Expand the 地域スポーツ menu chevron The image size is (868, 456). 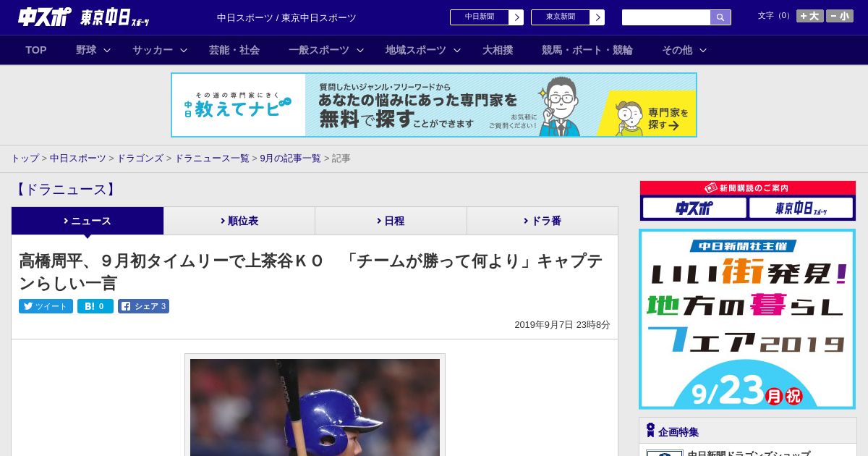click(457, 50)
